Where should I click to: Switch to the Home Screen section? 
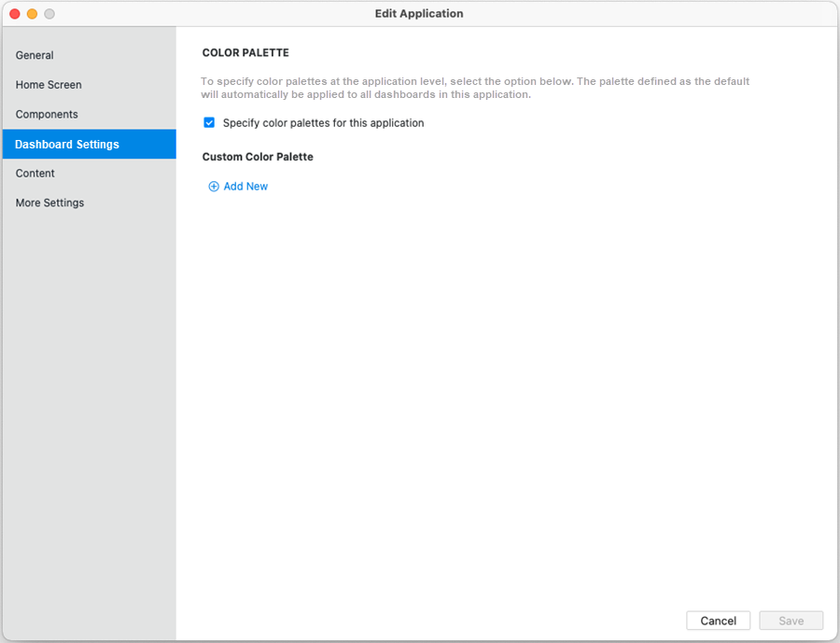click(49, 85)
